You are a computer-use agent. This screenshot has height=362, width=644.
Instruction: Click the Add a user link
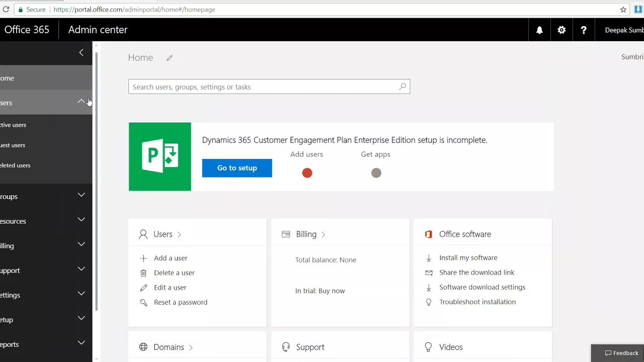pos(171,258)
